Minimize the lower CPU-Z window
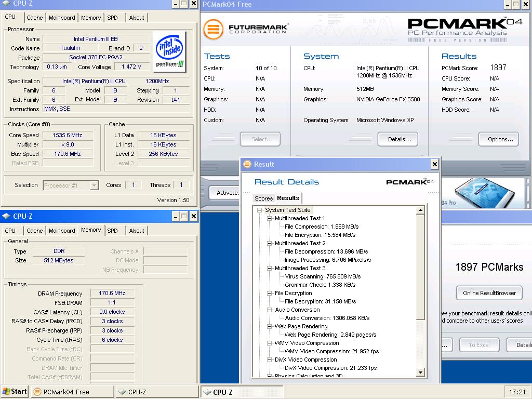 tap(176, 216)
